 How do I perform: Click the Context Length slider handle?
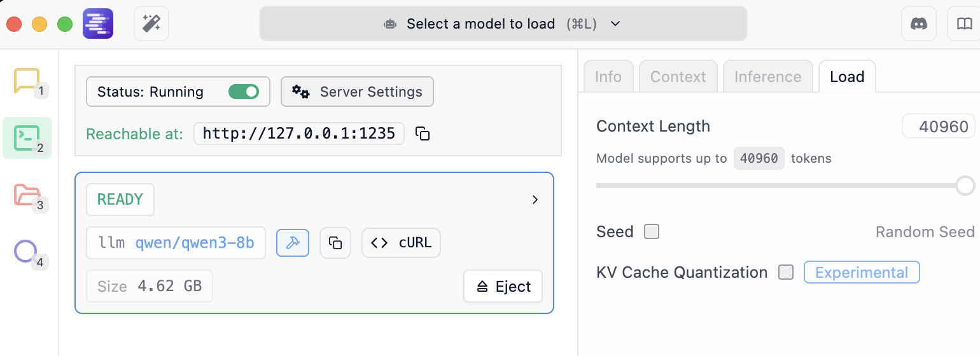(965, 186)
